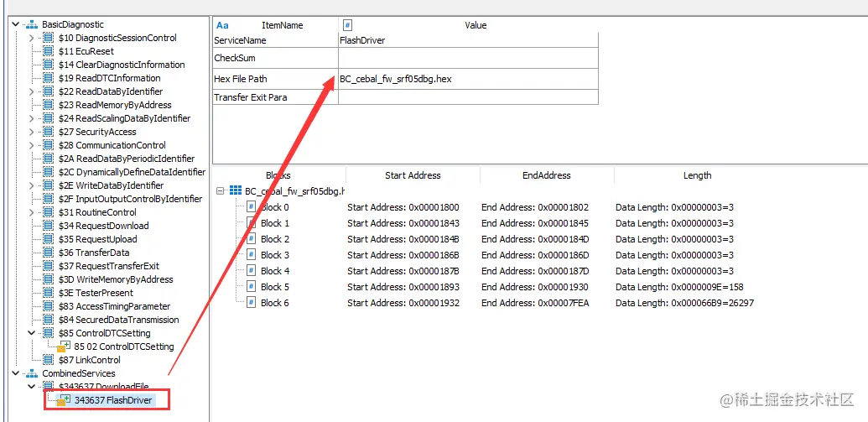Expand $27 SecurityAccess node

point(32,132)
